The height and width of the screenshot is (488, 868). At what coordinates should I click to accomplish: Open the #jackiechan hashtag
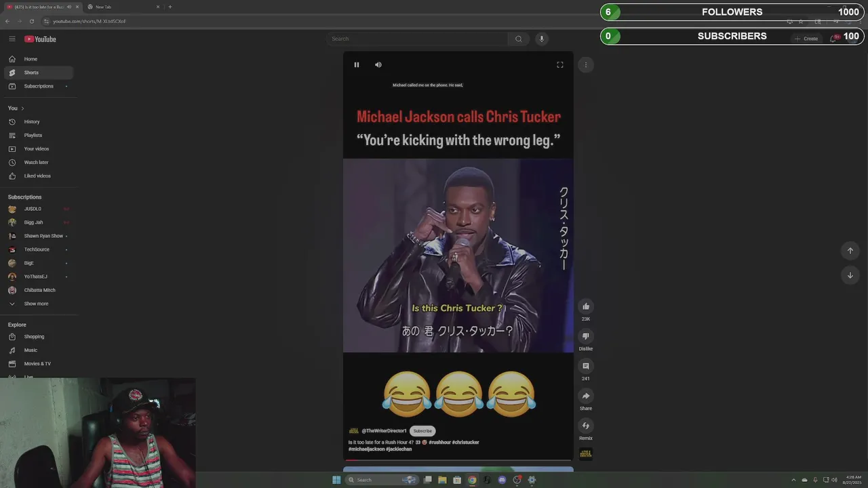click(x=399, y=449)
